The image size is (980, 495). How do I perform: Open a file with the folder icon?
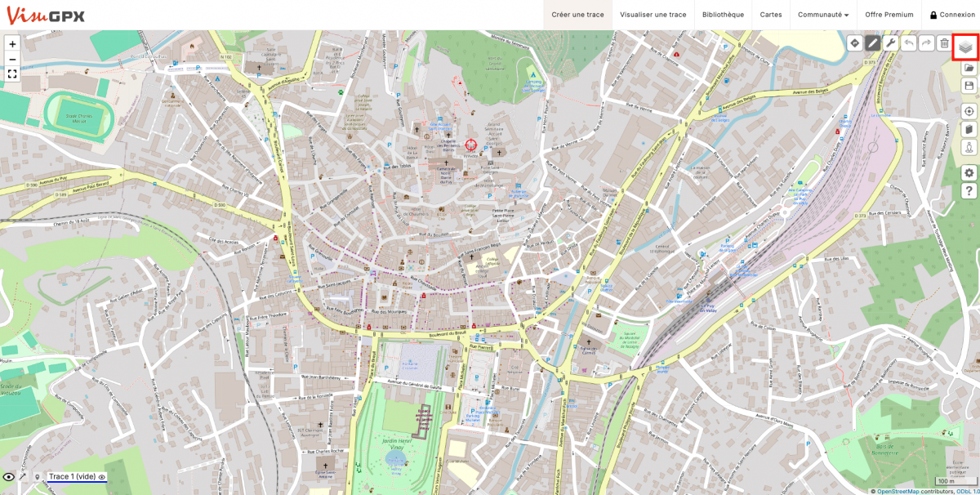[x=969, y=69]
